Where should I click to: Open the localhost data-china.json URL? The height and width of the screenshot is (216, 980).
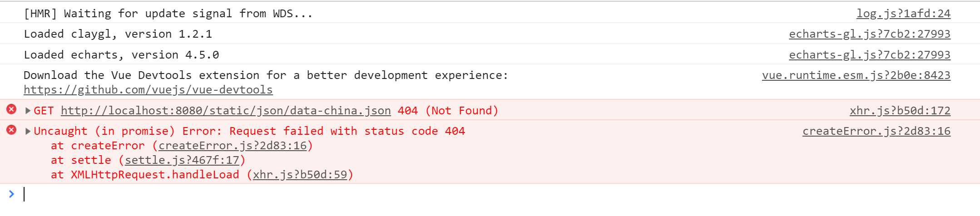point(226,111)
